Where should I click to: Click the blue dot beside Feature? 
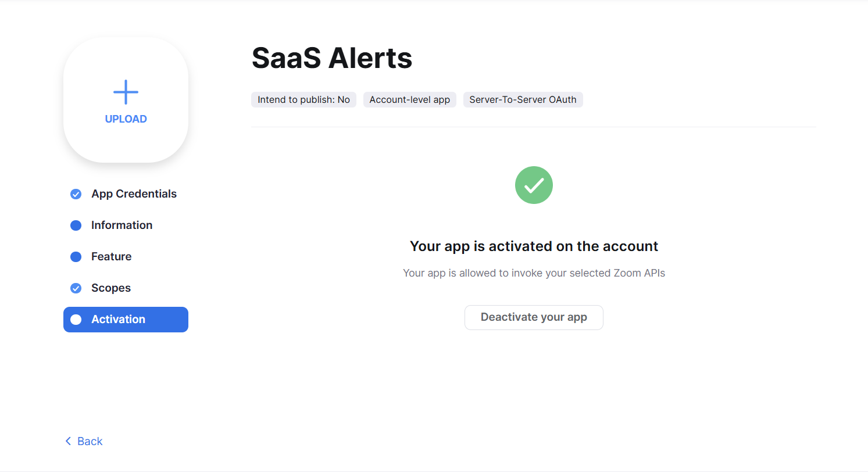click(76, 257)
